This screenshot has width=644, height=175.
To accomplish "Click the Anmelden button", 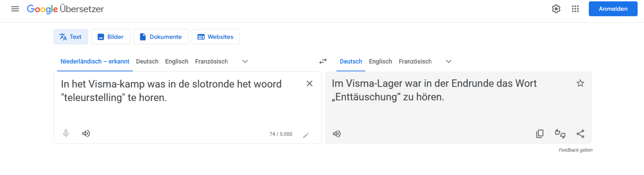I will click(x=613, y=9).
